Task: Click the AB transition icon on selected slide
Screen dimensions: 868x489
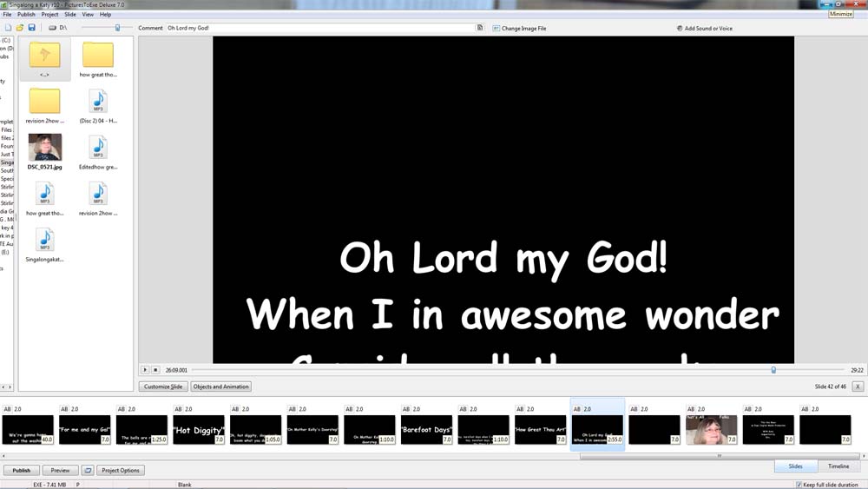Action: tap(577, 409)
